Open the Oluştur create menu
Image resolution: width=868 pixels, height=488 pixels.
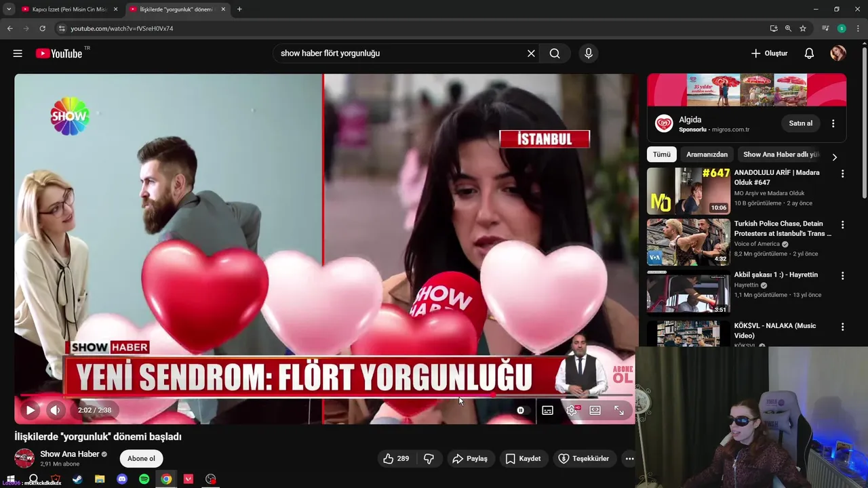769,54
